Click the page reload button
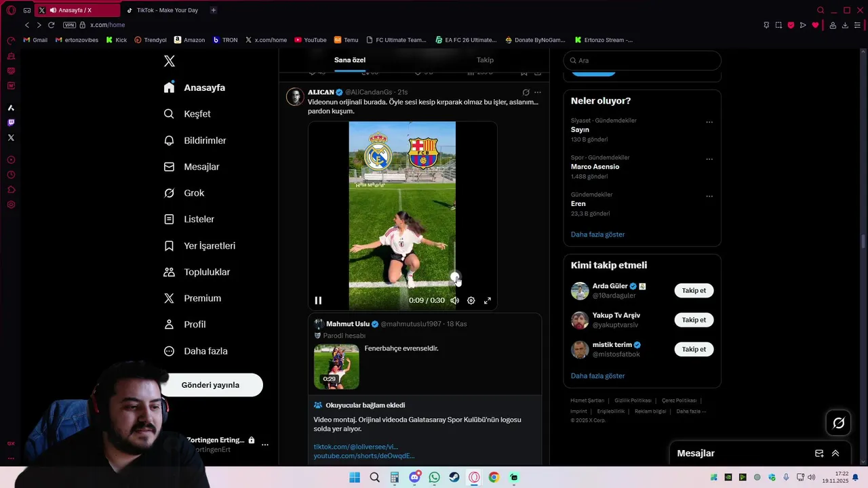Image resolution: width=868 pixels, height=488 pixels. click(x=51, y=25)
